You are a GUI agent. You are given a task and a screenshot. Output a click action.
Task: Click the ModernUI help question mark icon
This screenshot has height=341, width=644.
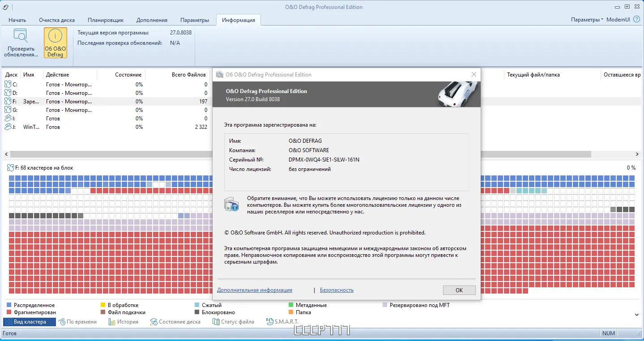637,19
